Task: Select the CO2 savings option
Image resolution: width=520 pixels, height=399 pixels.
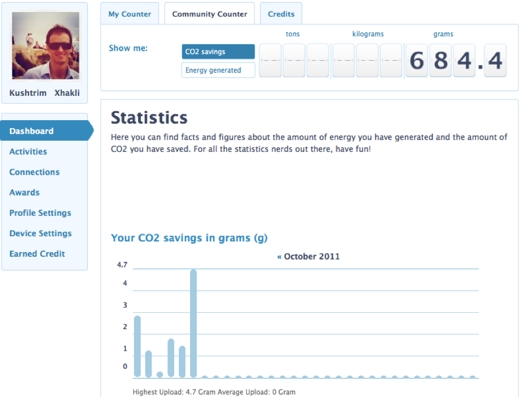Action: [x=218, y=52]
